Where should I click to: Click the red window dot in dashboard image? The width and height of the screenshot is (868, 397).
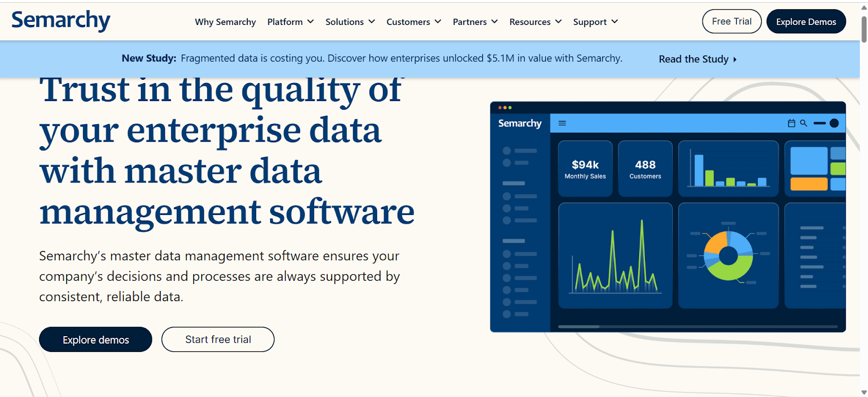[x=500, y=108]
